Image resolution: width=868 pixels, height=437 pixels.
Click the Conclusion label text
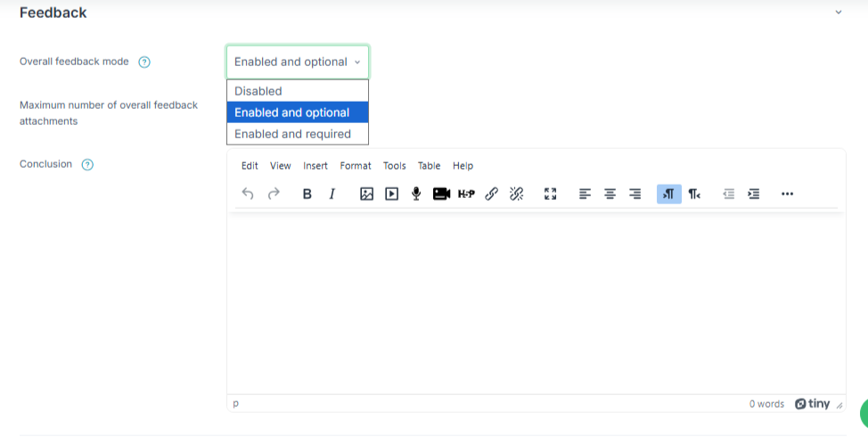point(46,164)
